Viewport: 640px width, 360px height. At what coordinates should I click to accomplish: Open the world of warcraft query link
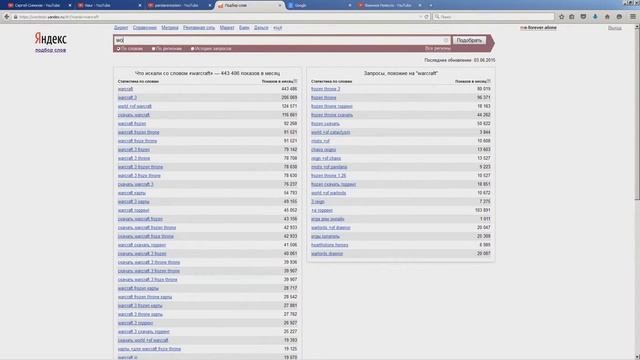[x=135, y=106]
